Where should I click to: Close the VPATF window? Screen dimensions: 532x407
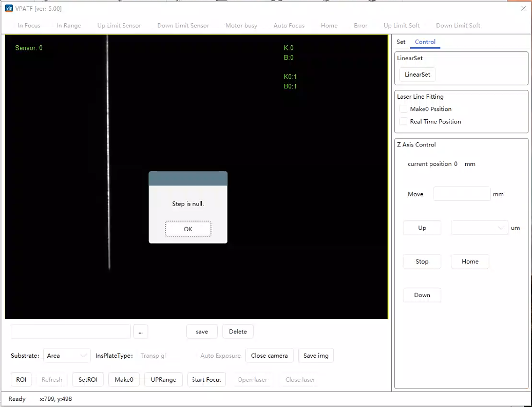point(523,8)
